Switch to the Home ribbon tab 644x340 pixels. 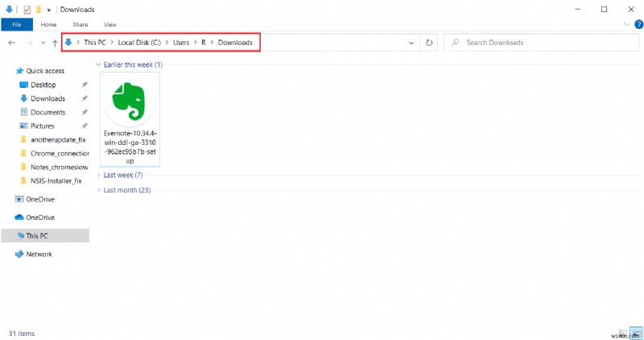[48, 25]
